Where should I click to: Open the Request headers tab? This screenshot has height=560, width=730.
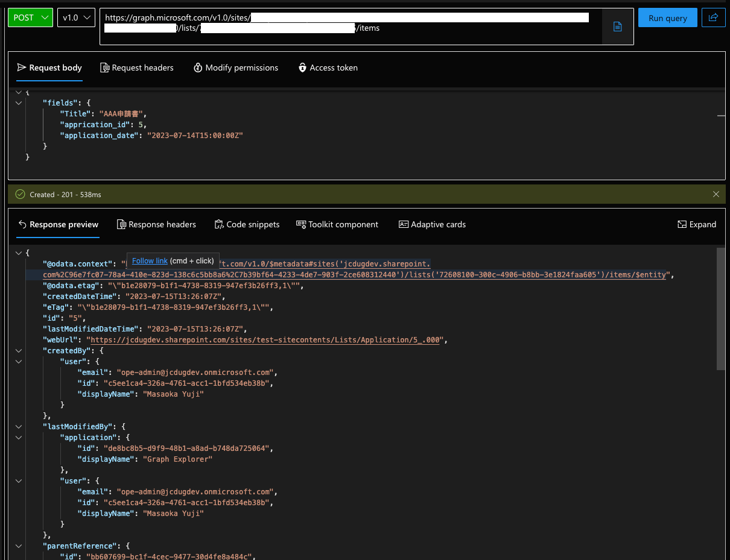pyautogui.click(x=137, y=68)
